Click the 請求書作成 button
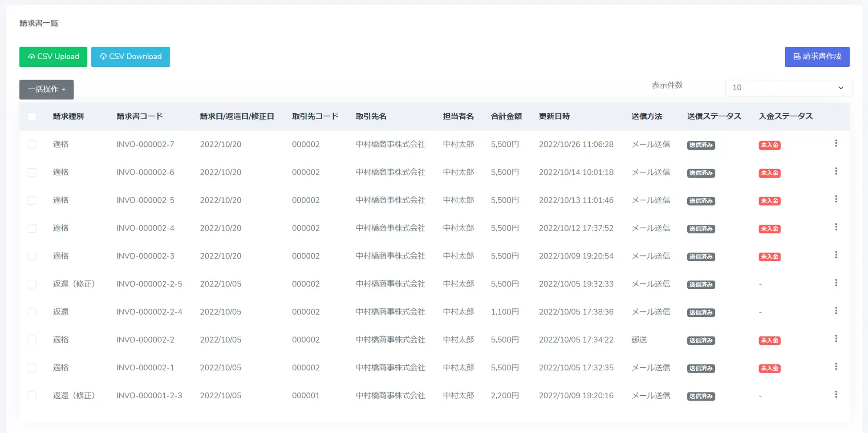Viewport: 868px width, 433px height. (x=817, y=57)
